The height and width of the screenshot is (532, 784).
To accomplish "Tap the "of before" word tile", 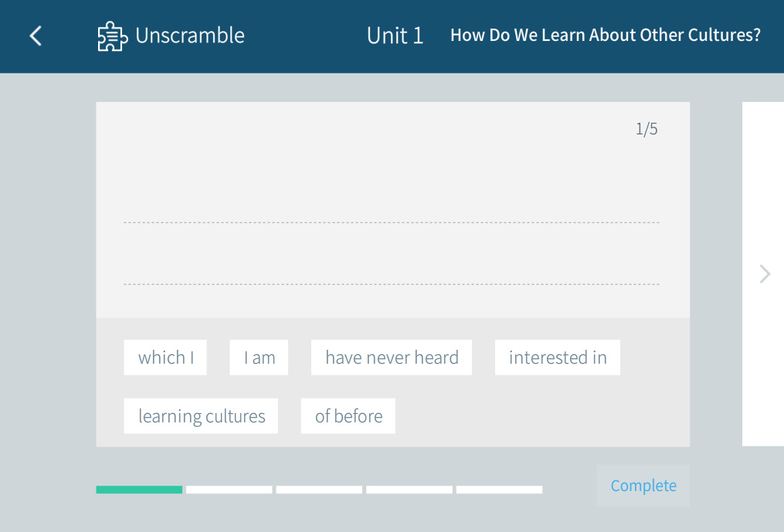I will coord(348,416).
